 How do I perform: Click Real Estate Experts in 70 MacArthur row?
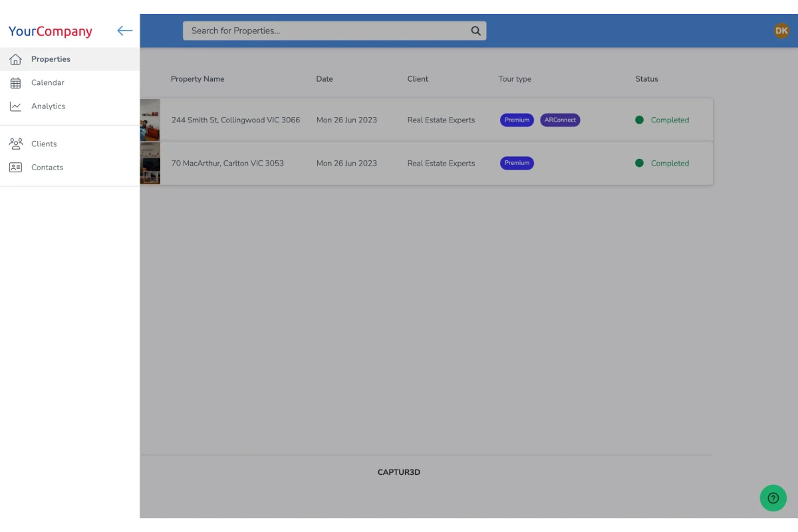[442, 164]
